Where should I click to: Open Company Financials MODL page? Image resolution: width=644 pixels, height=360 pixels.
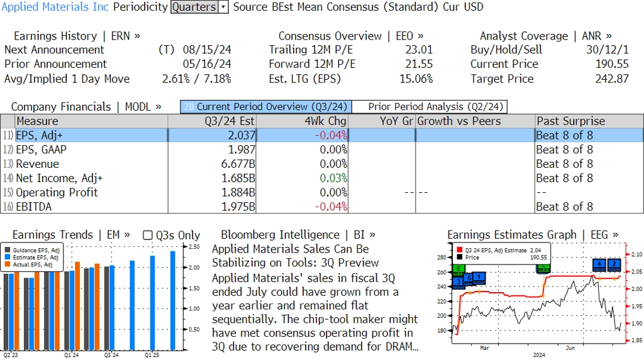coord(86,107)
